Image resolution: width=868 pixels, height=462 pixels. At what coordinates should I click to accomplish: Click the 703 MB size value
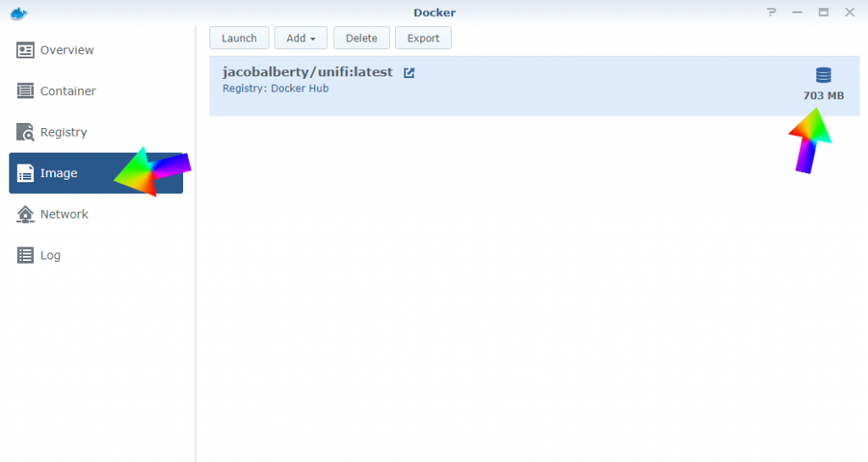coord(823,96)
